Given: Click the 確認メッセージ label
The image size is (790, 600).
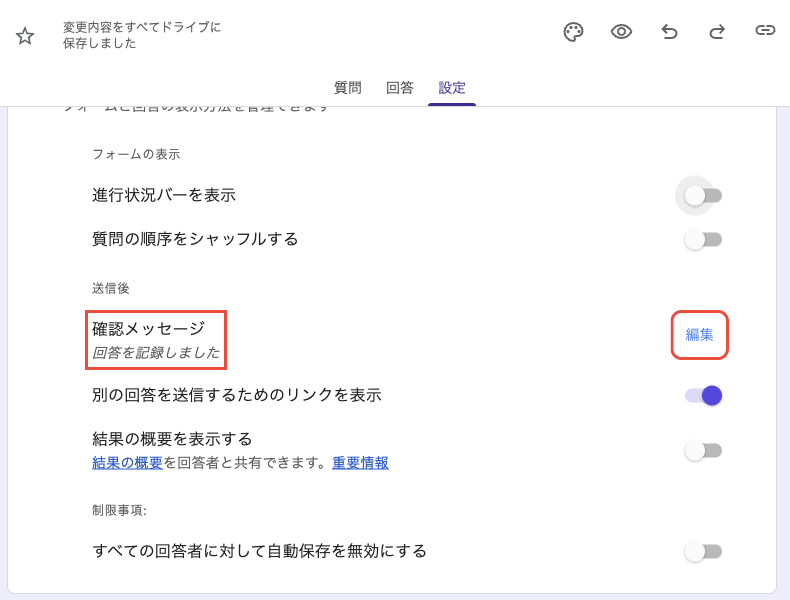Looking at the screenshot, I should (149, 328).
